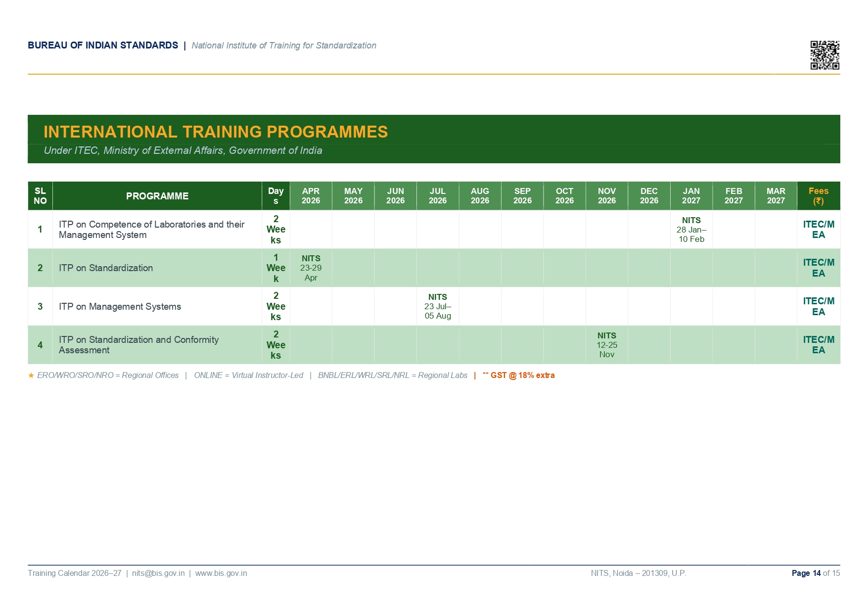Select the "FEB 2027" column header

(x=734, y=196)
